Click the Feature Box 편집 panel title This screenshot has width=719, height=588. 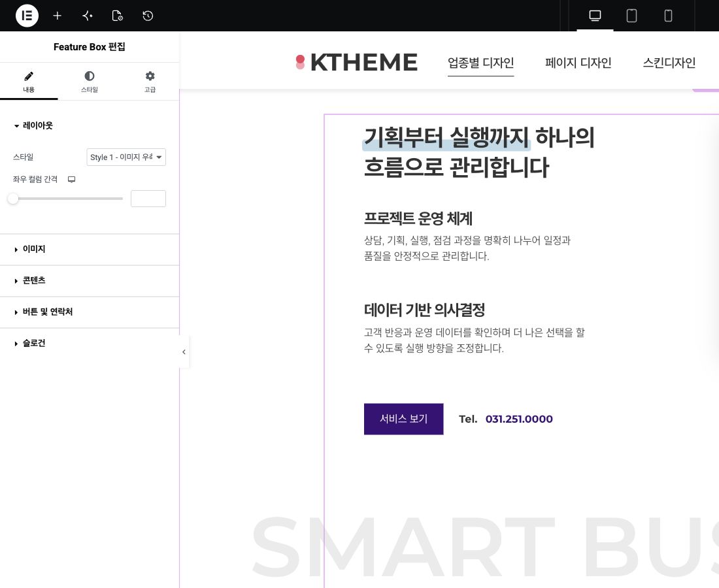[x=90, y=47]
